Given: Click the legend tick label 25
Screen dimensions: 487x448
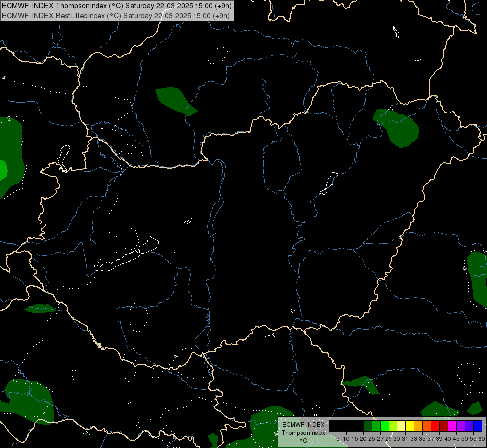Looking at the screenshot, I should [x=372, y=439].
